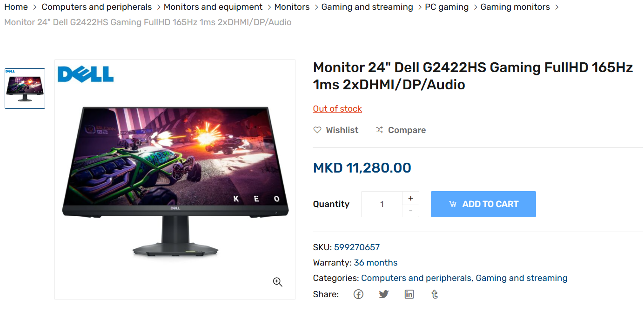The height and width of the screenshot is (313, 644).
Task: Click the quantity input field
Action: pos(382,204)
